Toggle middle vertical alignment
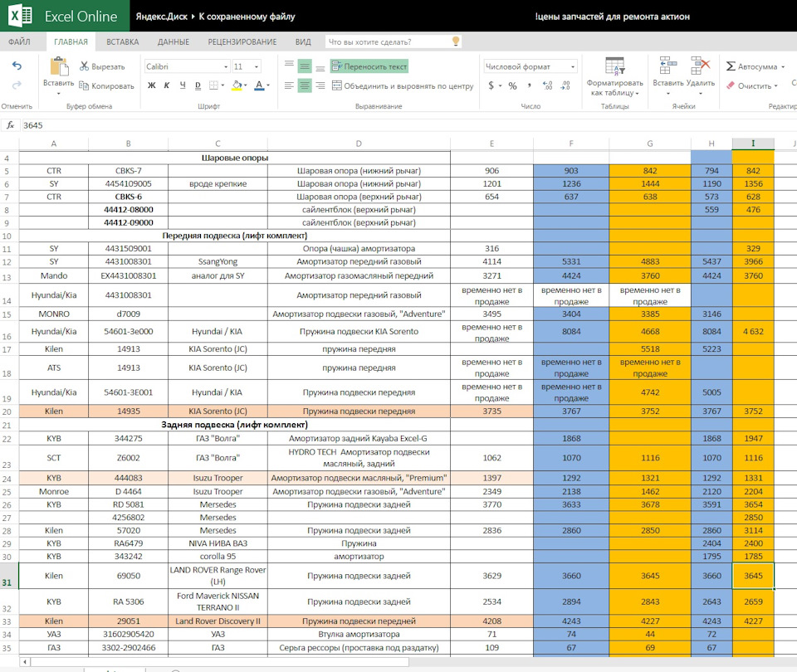 click(305, 66)
